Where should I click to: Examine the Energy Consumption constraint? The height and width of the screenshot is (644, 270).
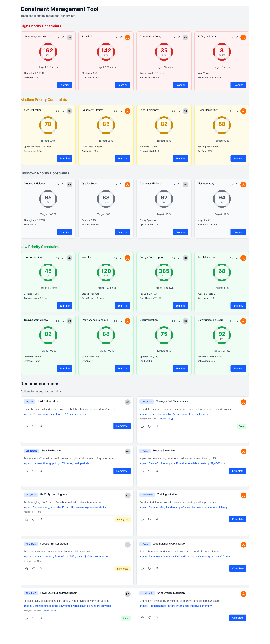pyautogui.click(x=180, y=305)
